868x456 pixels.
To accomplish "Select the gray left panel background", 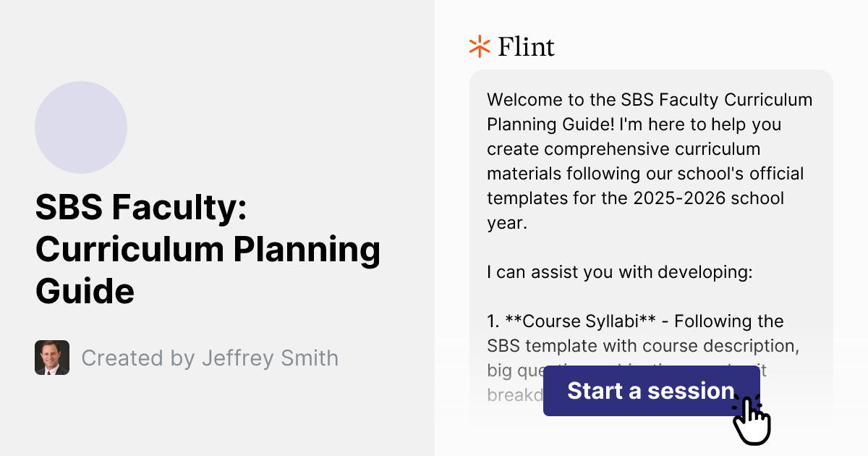I will pyautogui.click(x=217, y=420).
